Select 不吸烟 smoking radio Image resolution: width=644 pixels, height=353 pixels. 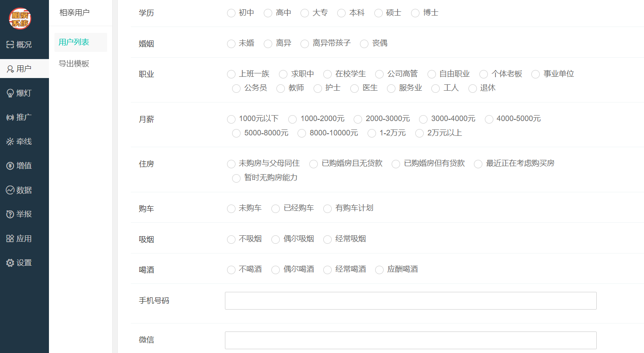[231, 239]
